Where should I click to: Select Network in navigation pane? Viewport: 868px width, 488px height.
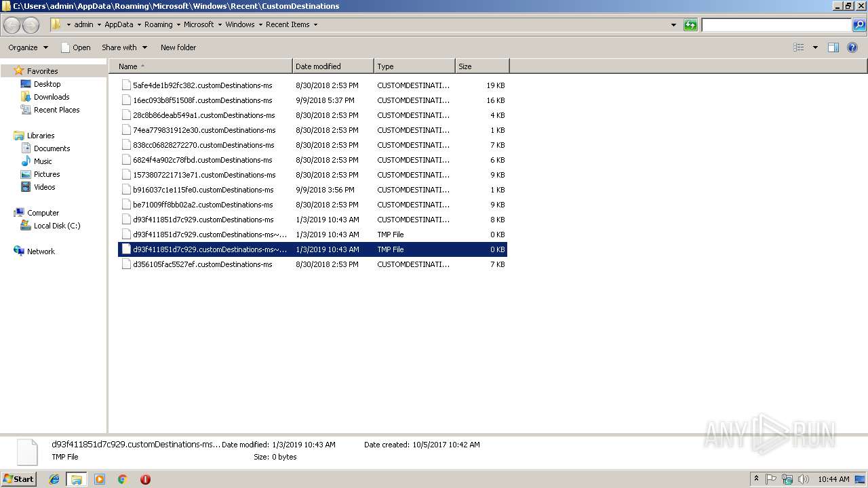point(41,251)
